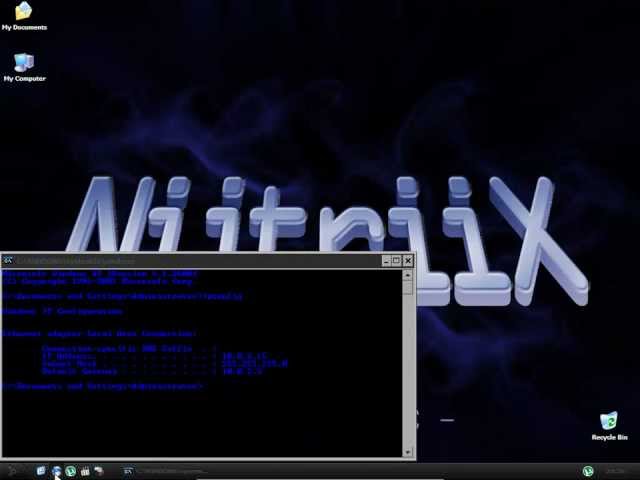This screenshot has height=480, width=640.
Task: Click the console scrollbar track
Action: (407, 369)
